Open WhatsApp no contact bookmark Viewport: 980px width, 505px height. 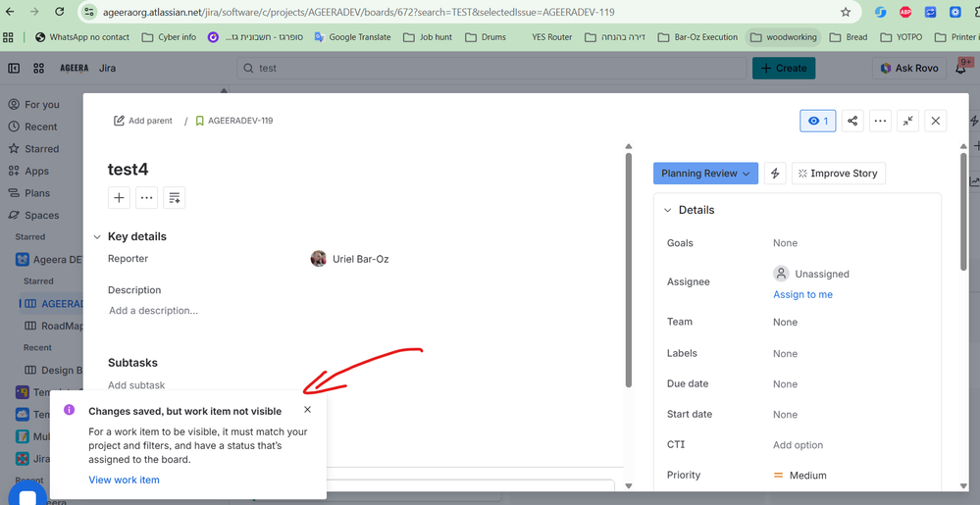pyautogui.click(x=82, y=37)
